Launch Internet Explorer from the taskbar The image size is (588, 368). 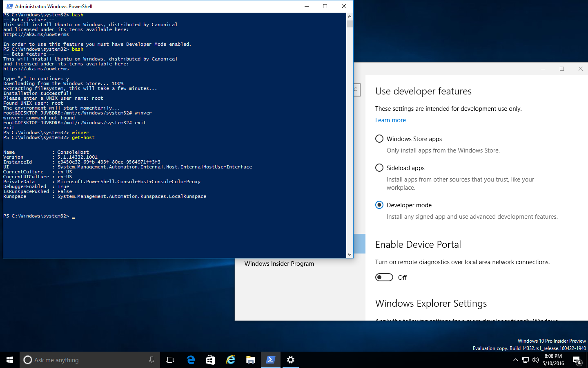(230, 360)
